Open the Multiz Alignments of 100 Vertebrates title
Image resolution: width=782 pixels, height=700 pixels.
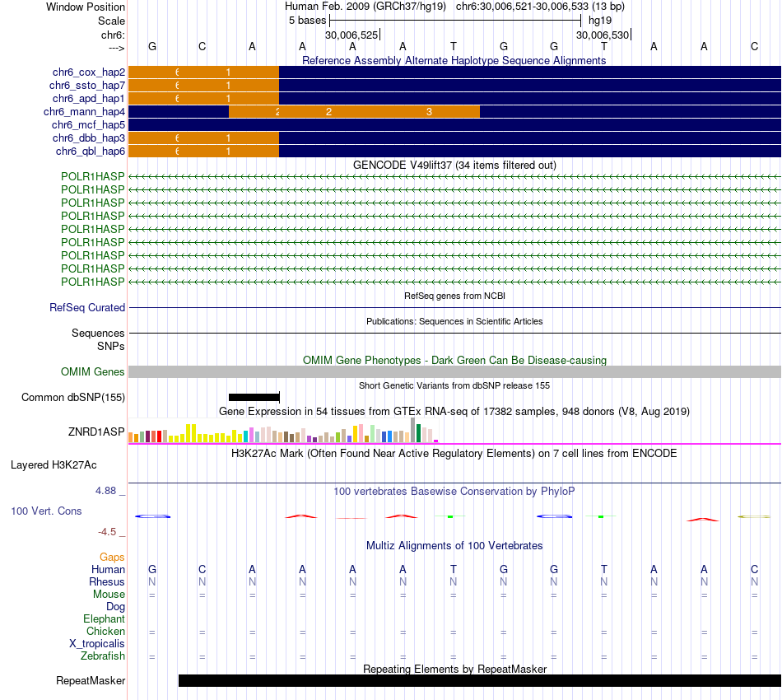(454, 546)
